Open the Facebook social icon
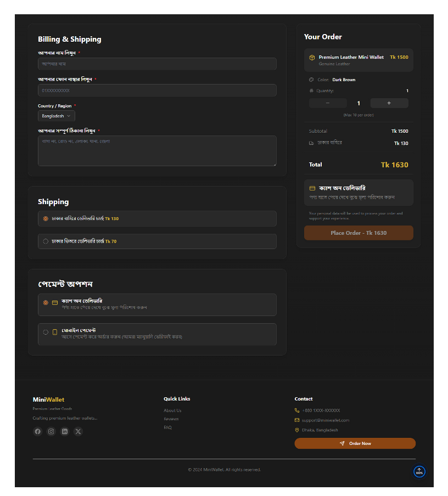The height and width of the screenshot is (496, 448). click(x=37, y=431)
